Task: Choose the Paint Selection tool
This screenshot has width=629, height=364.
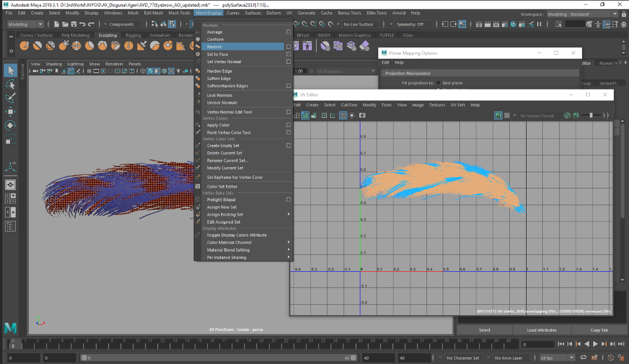Action: pos(11,98)
